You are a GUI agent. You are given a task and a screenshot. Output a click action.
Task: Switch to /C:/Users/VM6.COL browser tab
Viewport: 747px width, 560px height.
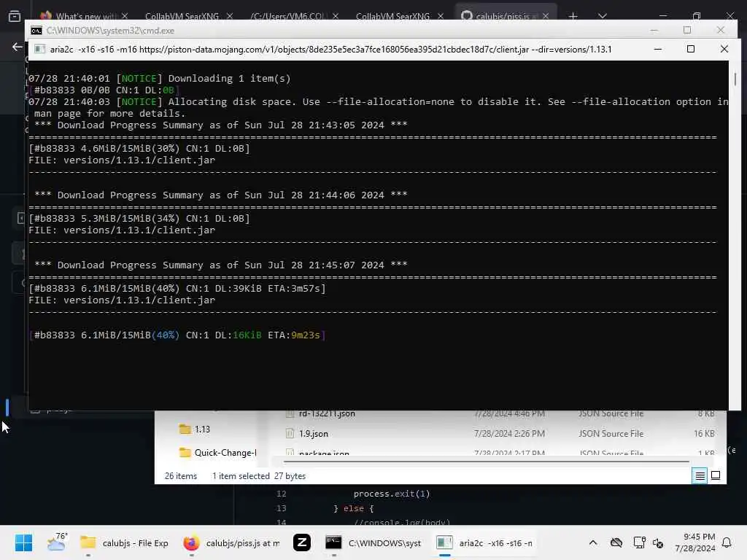pyautogui.click(x=287, y=16)
